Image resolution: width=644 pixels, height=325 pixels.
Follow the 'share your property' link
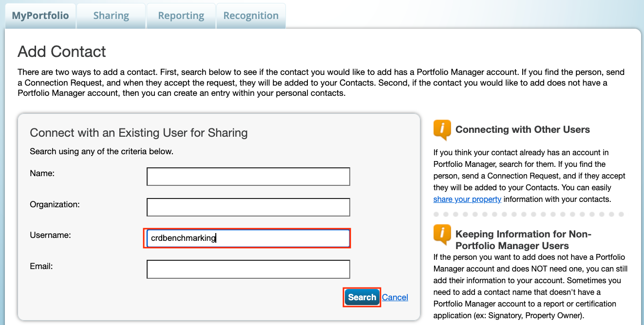pyautogui.click(x=467, y=199)
